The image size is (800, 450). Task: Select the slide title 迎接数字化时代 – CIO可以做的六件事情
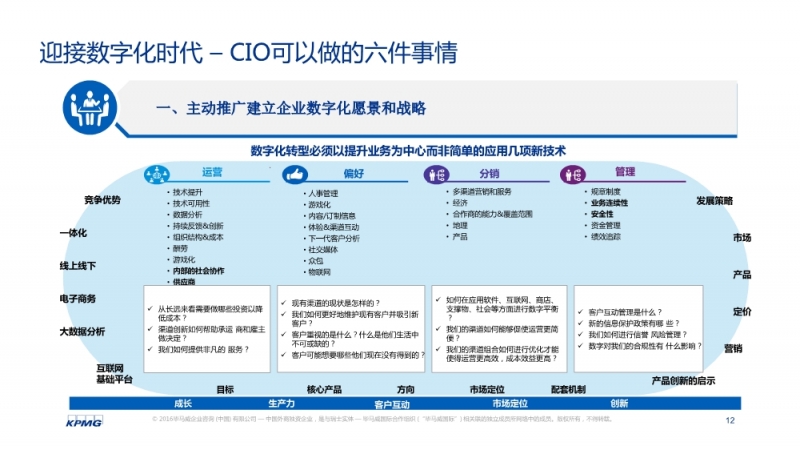248,53
